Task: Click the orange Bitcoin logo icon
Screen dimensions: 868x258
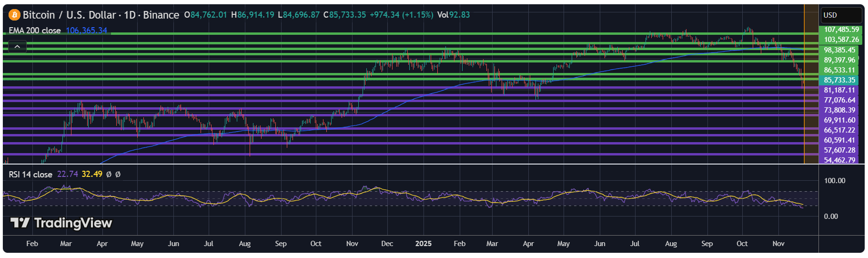Action: click(14, 15)
